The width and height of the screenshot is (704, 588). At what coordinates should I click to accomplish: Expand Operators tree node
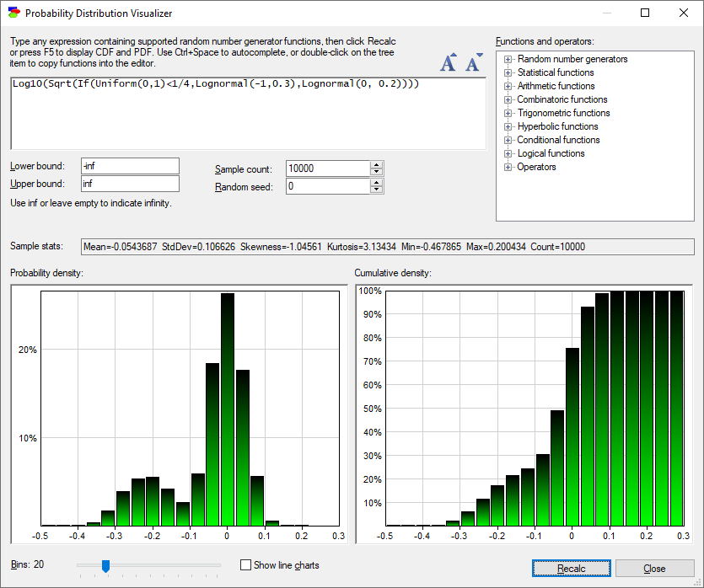point(508,167)
